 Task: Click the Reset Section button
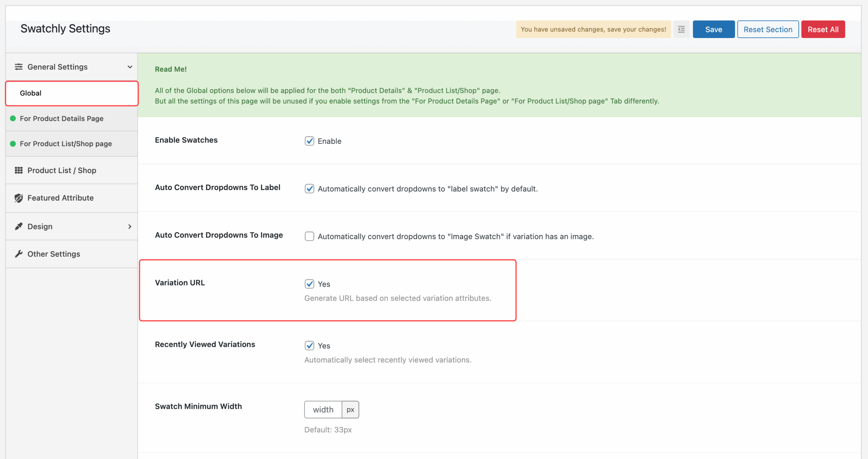pyautogui.click(x=768, y=30)
